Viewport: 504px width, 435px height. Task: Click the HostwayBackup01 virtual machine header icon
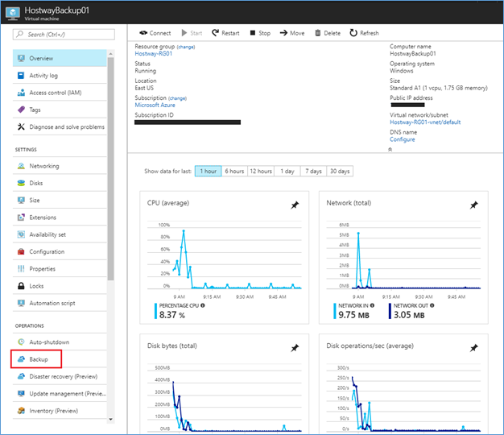pyautogui.click(x=13, y=13)
